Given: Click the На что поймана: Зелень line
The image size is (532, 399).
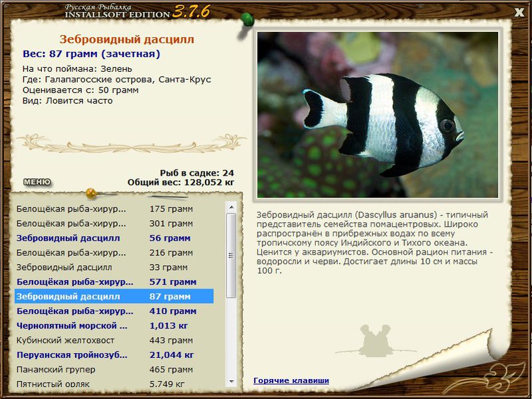Looking at the screenshot, I should point(77,69).
